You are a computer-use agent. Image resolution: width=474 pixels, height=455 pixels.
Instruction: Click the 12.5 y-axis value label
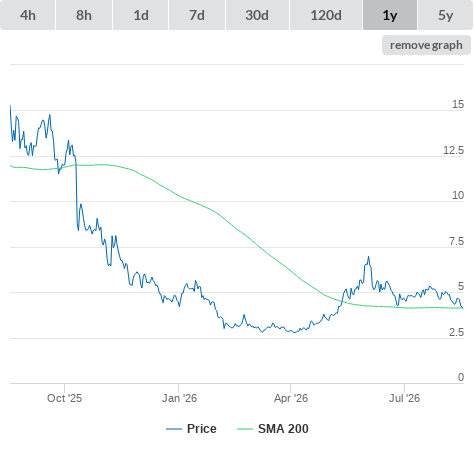[x=453, y=150]
